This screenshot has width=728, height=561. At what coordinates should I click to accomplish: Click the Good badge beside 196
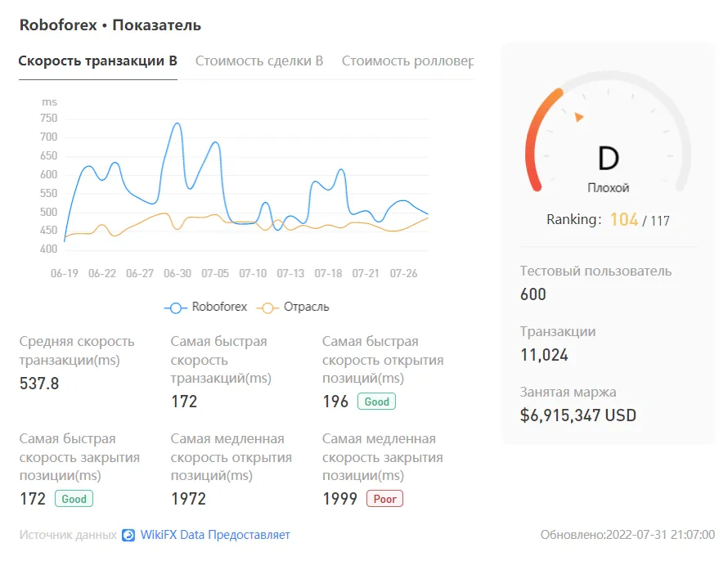tap(376, 402)
